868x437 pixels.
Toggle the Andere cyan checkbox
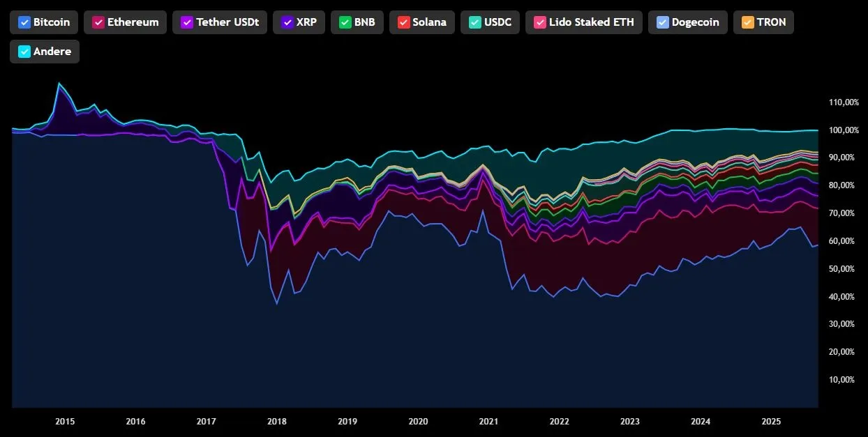coord(24,52)
